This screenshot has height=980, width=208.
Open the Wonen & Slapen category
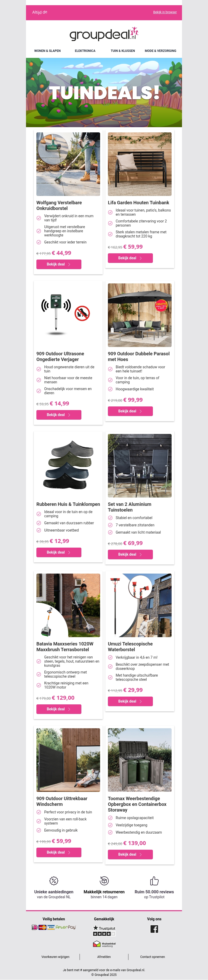click(47, 51)
